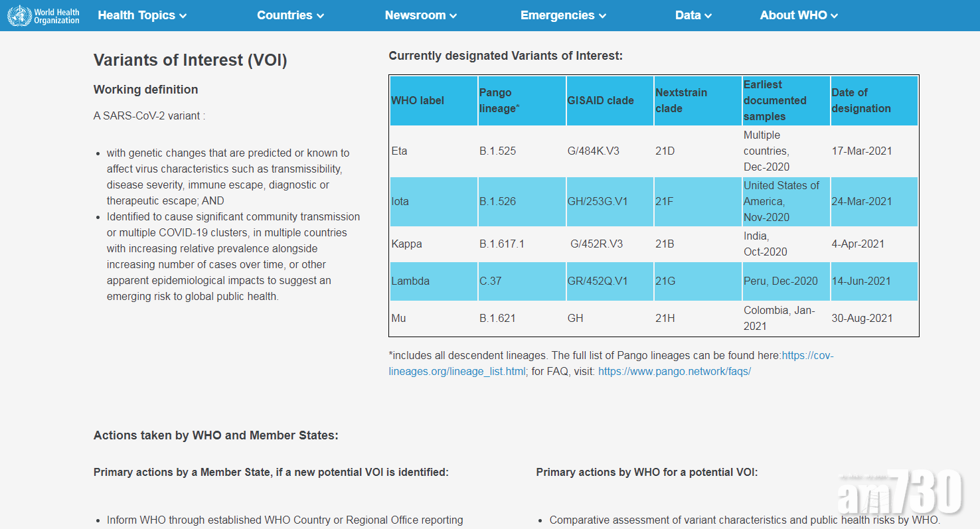This screenshot has height=529, width=980.
Task: Click the World Health Organization logo
Action: point(44,15)
